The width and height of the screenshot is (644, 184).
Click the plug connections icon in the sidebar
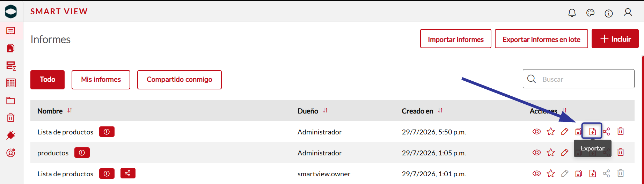[x=11, y=135]
